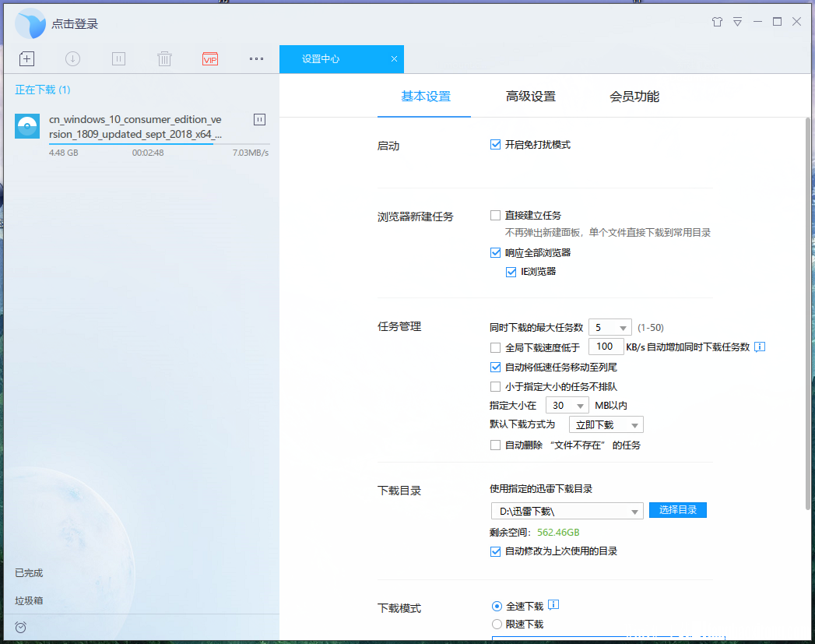
Task: Open the red VIP icon
Action: (x=210, y=58)
